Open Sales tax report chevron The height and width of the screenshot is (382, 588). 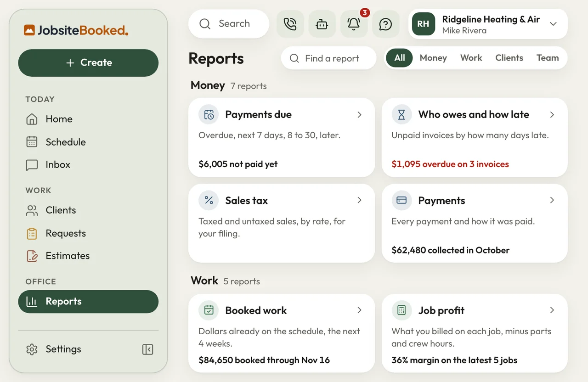(x=360, y=200)
